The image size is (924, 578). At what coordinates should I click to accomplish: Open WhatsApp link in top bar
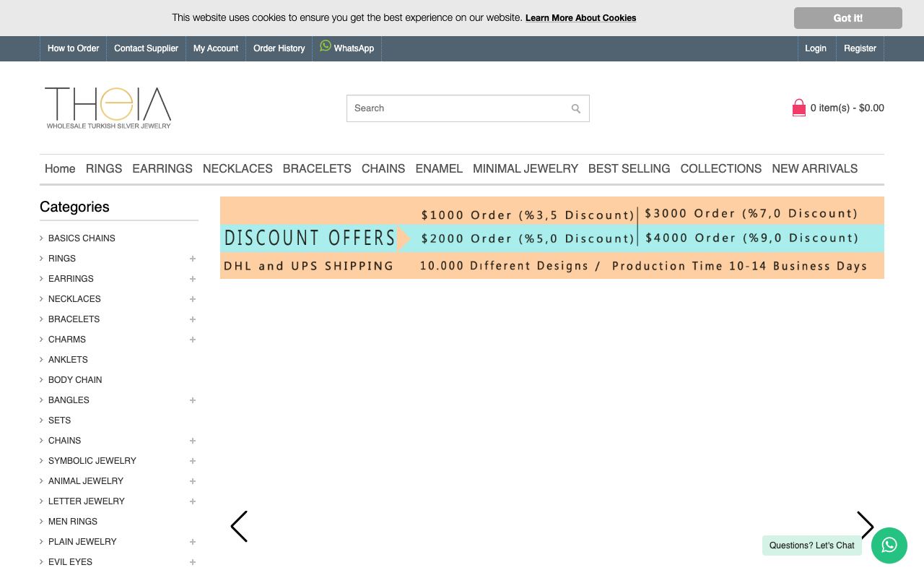(x=347, y=48)
